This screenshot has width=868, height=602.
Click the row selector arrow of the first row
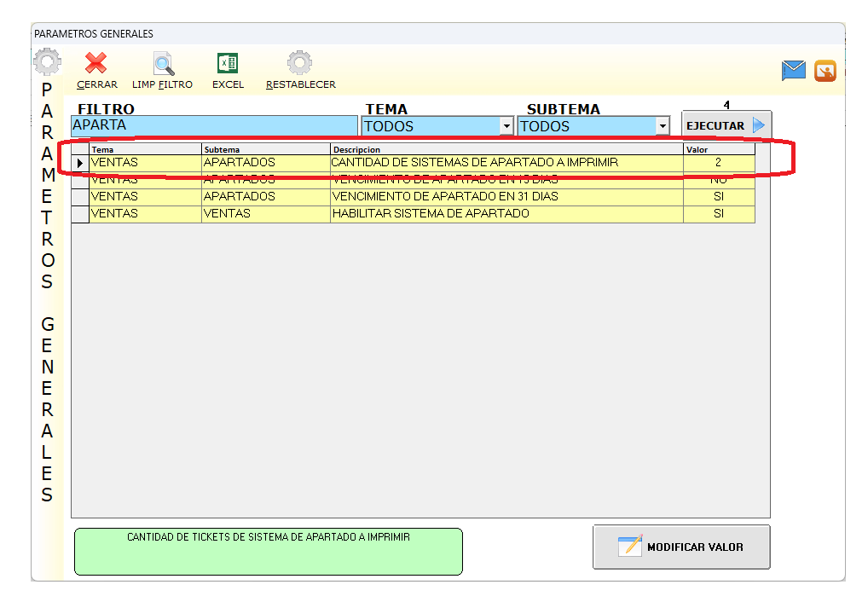80,163
